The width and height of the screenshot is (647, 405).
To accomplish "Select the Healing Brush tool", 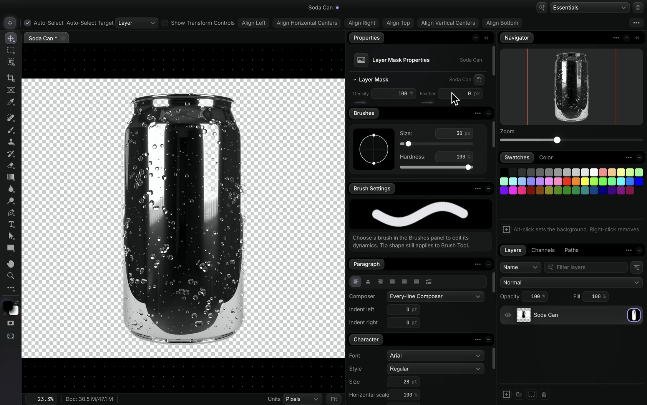I will [x=11, y=118].
